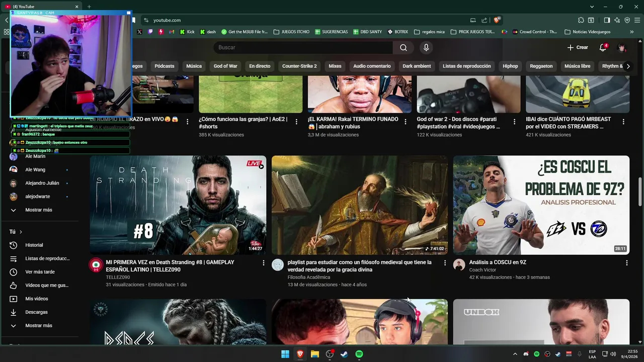644x362 pixels.
Task: Show hidden system tray icons chevron
Action: [x=515, y=354]
